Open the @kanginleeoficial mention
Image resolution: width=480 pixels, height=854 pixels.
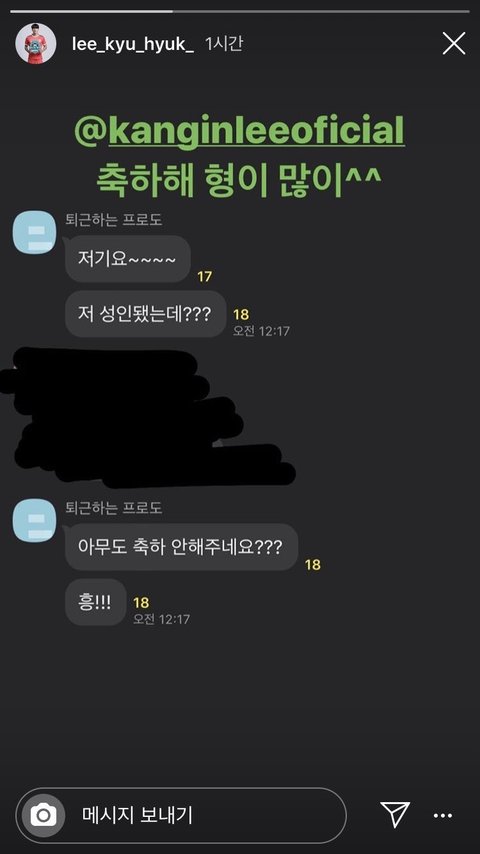tap(239, 130)
